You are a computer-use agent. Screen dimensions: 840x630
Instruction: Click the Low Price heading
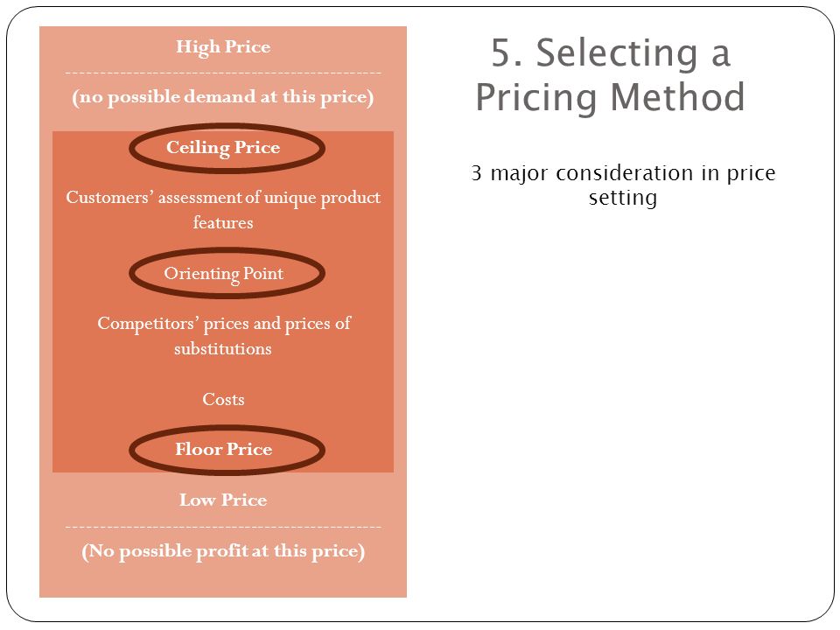pyautogui.click(x=223, y=500)
